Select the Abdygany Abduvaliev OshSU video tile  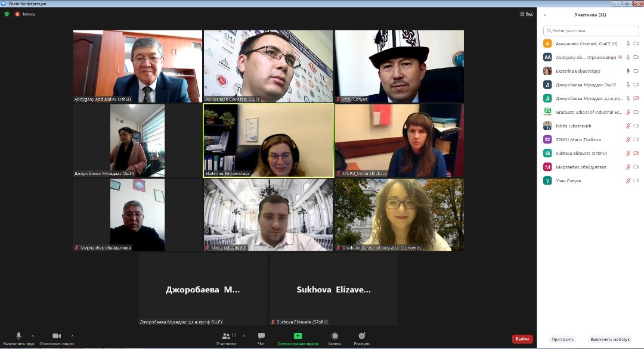coord(138,66)
